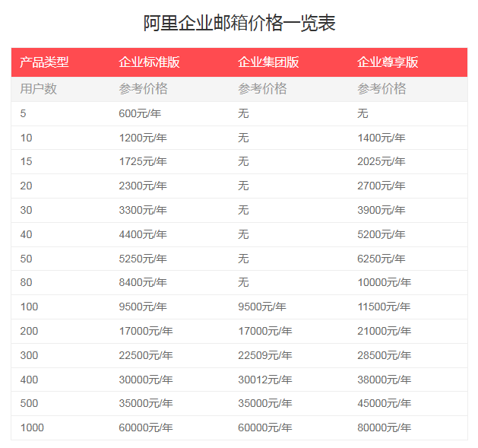Screen dimensions: 478x448
Task: Click 35000元/年 in the 企业集团版 column
Action: (265, 404)
